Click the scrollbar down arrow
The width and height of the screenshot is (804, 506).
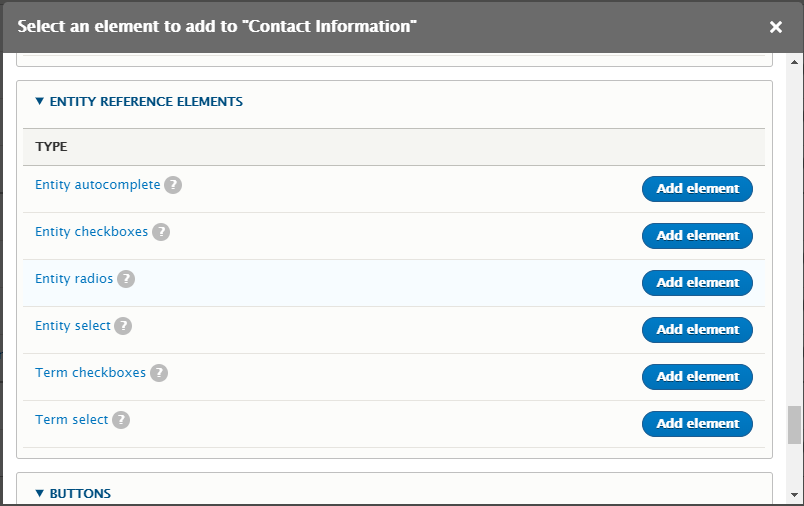click(794, 495)
